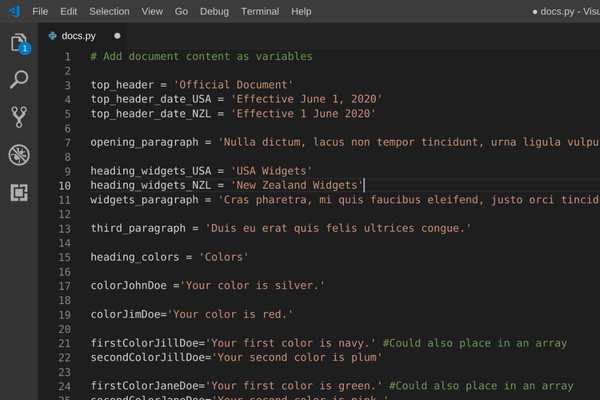
Task: Click the string 'Your first color is navy.'
Action: [x=290, y=343]
